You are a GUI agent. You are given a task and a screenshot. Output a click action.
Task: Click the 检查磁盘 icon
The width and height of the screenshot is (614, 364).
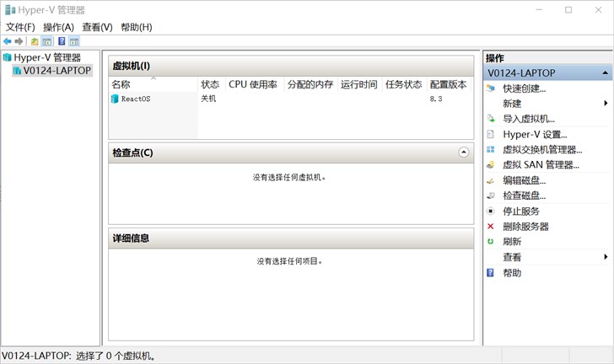pos(490,195)
